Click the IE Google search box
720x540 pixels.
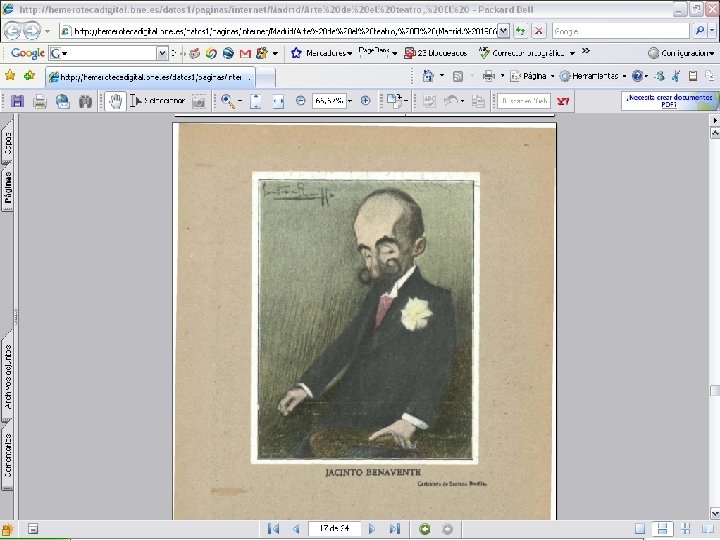621,31
